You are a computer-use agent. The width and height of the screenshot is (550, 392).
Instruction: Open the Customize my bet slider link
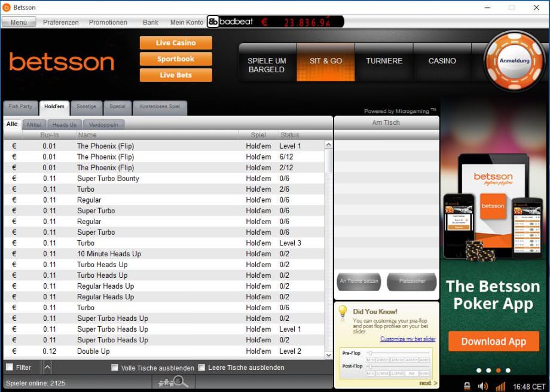[408, 339]
